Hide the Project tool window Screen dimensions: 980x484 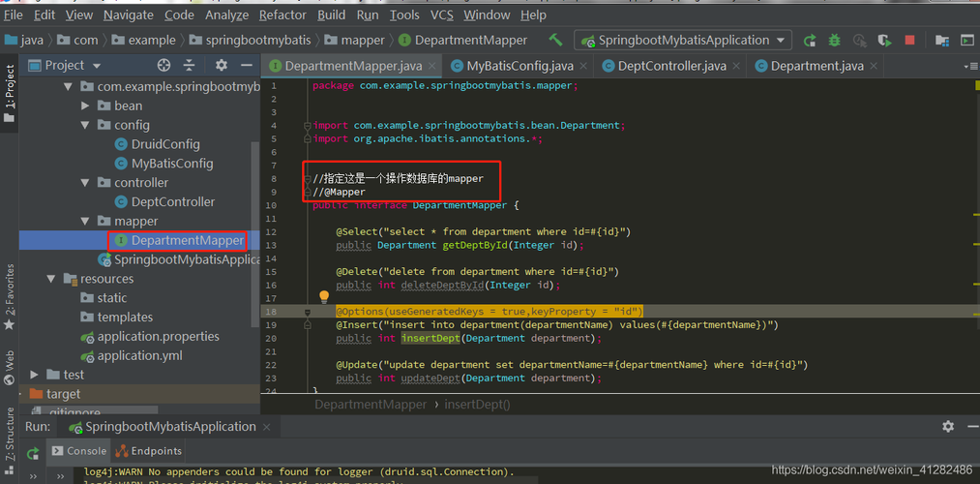tap(247, 65)
